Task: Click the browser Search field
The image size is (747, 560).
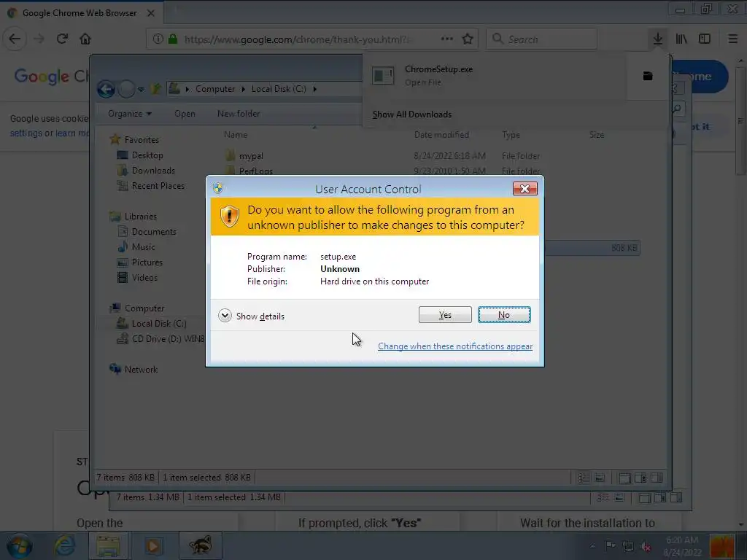Action: click(x=541, y=39)
